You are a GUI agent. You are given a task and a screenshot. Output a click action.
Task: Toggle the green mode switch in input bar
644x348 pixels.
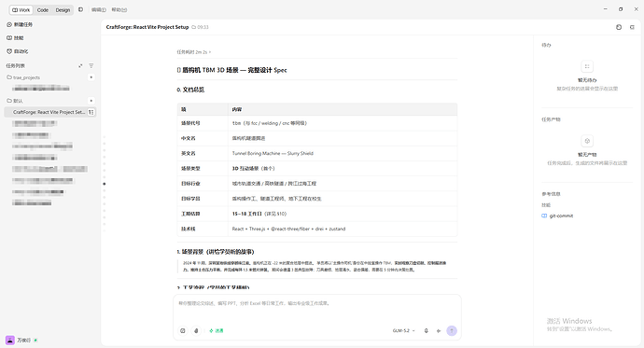point(216,331)
